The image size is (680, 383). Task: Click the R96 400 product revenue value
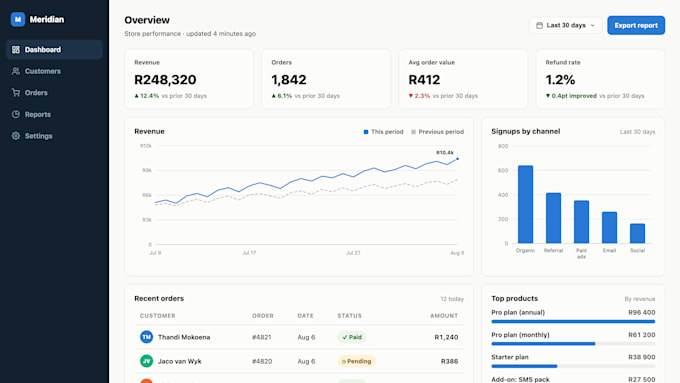tap(642, 312)
